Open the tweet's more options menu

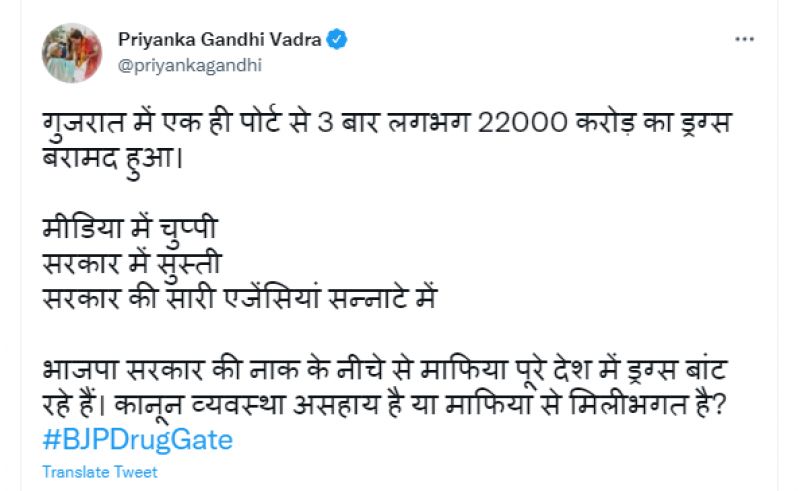745,40
